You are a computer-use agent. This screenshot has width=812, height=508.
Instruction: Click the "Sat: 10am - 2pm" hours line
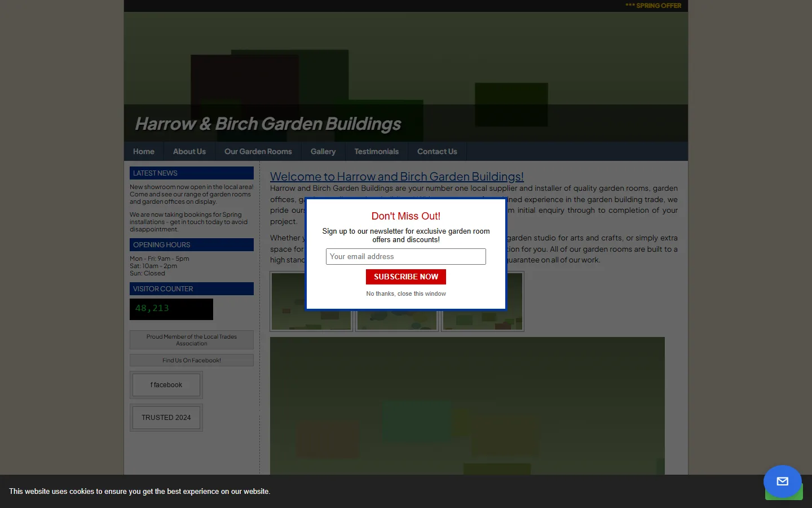153,266
